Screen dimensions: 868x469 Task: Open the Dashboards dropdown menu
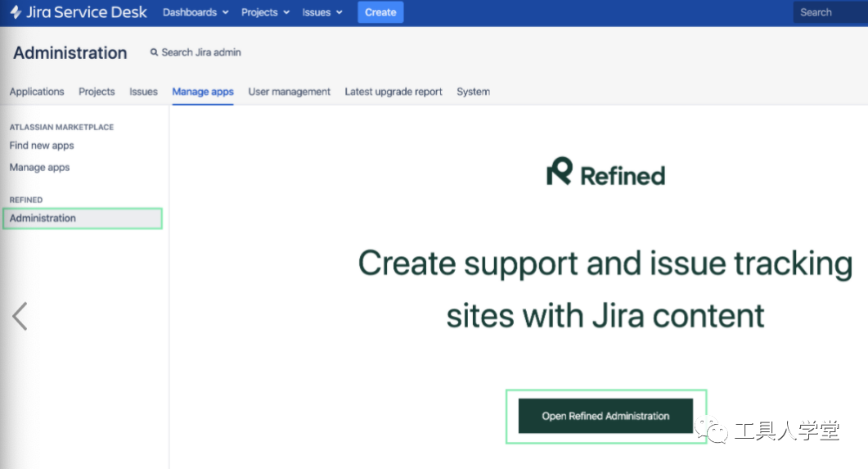(x=196, y=12)
